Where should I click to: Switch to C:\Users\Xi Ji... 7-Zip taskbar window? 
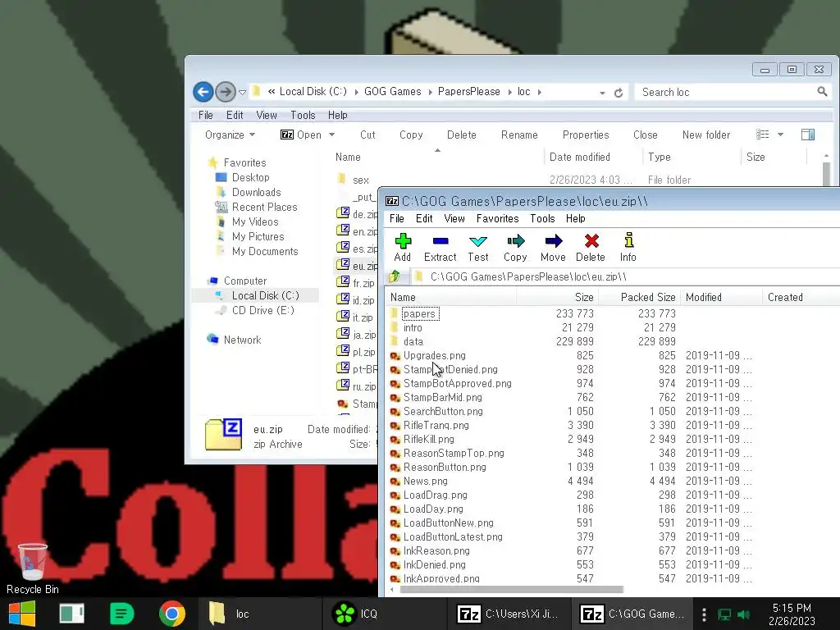coord(507,614)
